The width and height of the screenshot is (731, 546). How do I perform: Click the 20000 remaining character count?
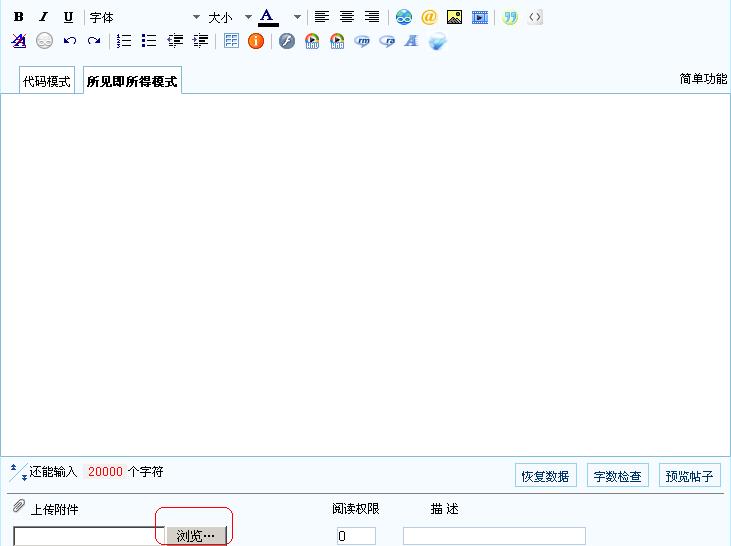coord(105,471)
